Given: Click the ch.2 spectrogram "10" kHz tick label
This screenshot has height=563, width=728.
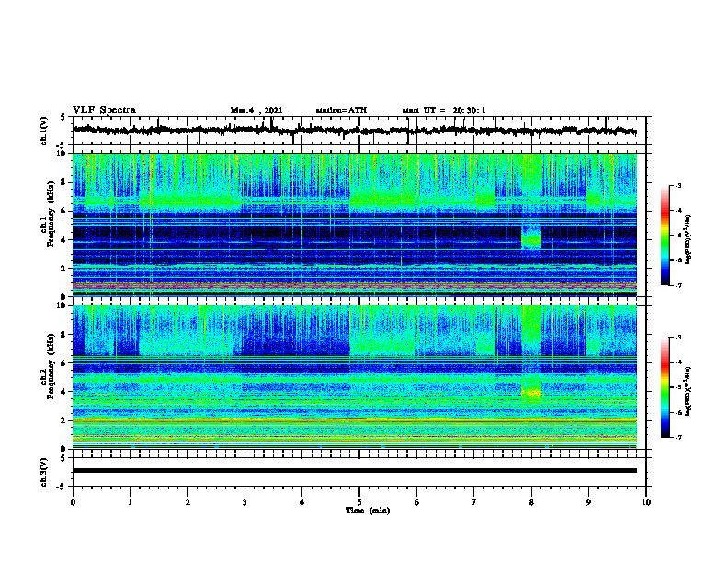Looking at the screenshot, I should tap(63, 305).
